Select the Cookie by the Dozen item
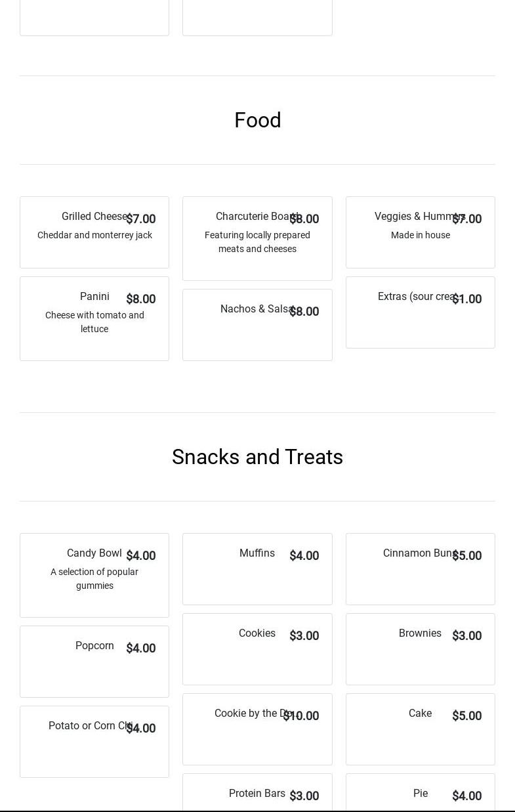Viewport: 515px width, 812px height. 257,729
